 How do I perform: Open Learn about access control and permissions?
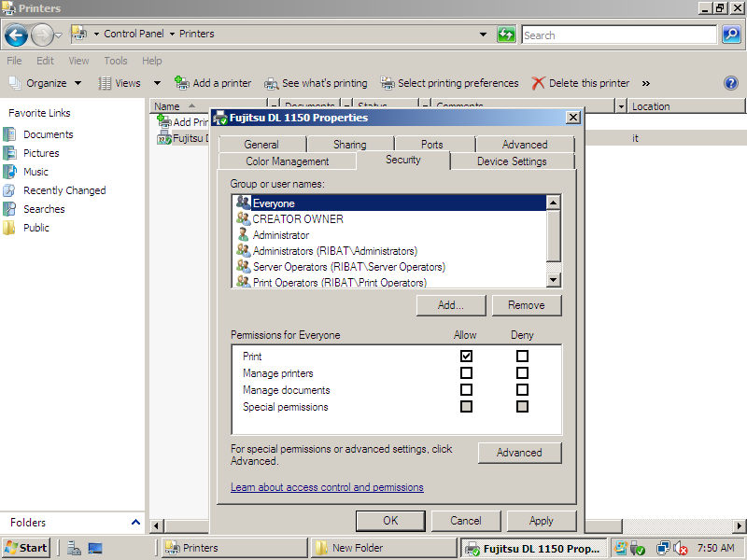coord(327,487)
